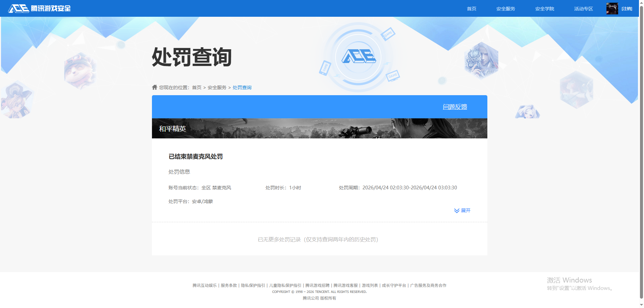Open 腾讯游戏客服 footer link
This screenshot has width=644, height=308.
pyautogui.click(x=345, y=286)
